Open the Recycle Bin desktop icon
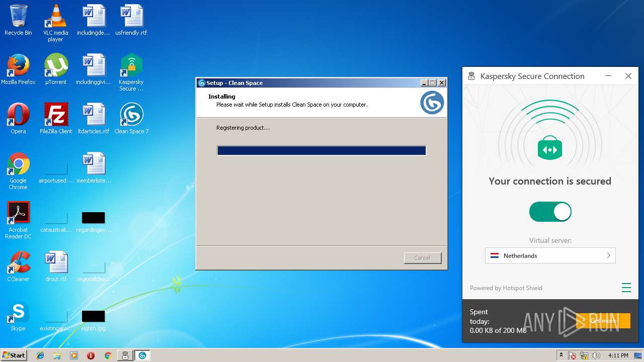Image resolution: width=644 pixels, height=362 pixels. click(18, 20)
